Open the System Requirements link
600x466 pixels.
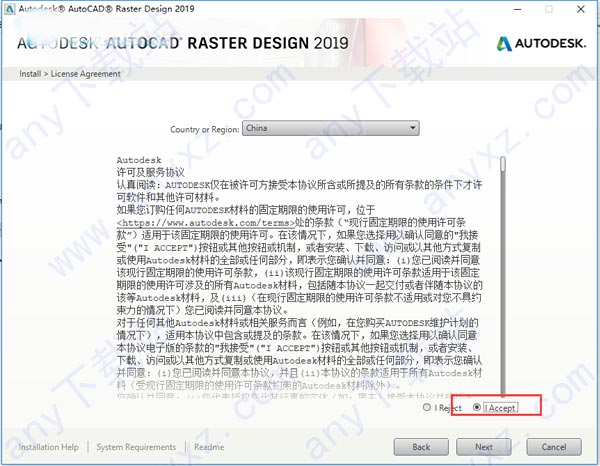pos(136,447)
